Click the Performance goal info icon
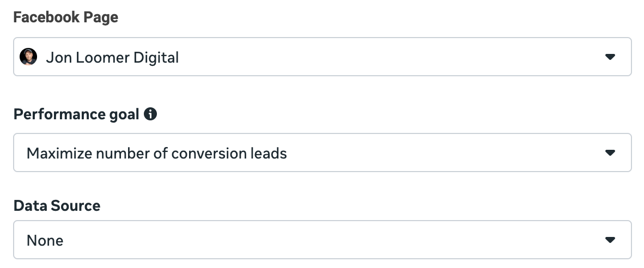Viewport: 644px width, 268px height. (x=150, y=114)
